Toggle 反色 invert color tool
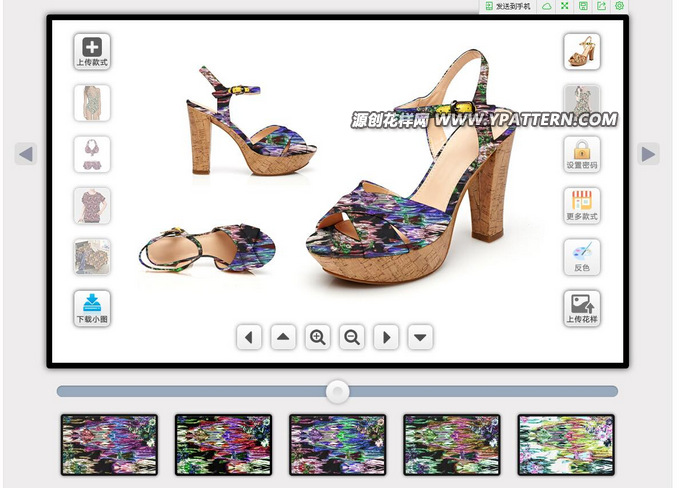This screenshot has height=488, width=680. 582,256
